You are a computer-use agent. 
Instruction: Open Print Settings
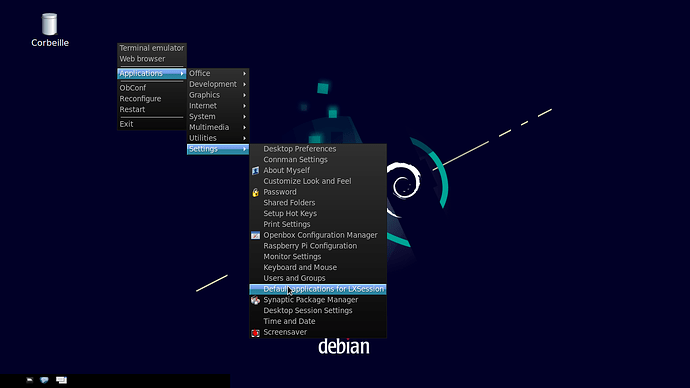tap(318, 224)
